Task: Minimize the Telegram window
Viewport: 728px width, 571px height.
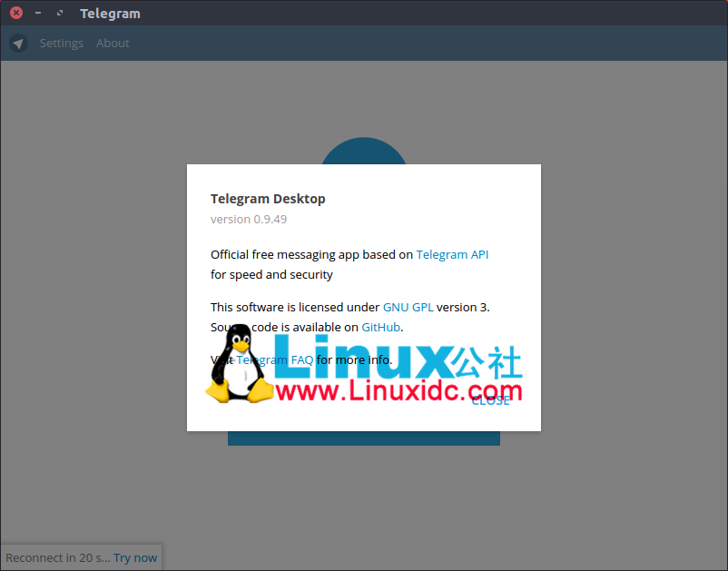Action: coord(38,13)
